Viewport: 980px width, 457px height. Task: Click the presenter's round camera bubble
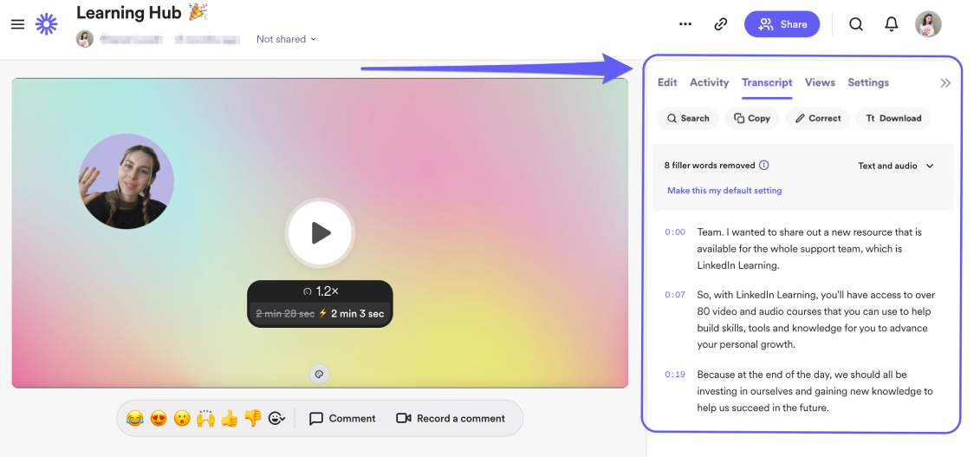point(127,181)
